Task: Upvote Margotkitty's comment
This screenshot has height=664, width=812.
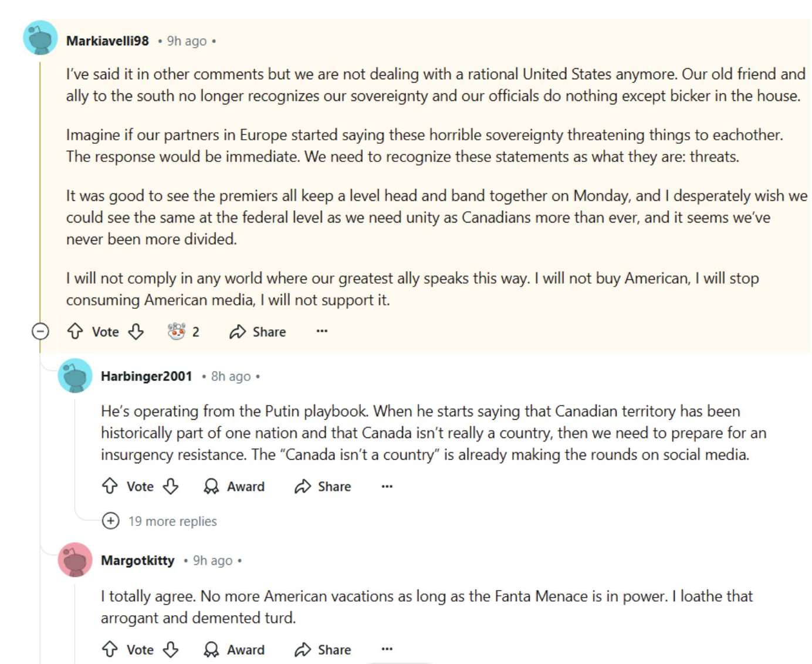Action: pyautogui.click(x=110, y=649)
